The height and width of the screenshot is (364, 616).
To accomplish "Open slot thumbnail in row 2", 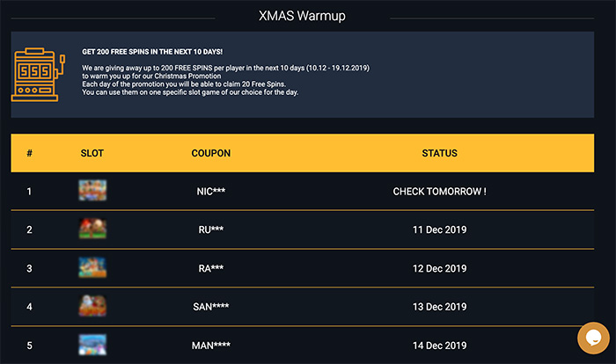I will [92, 229].
